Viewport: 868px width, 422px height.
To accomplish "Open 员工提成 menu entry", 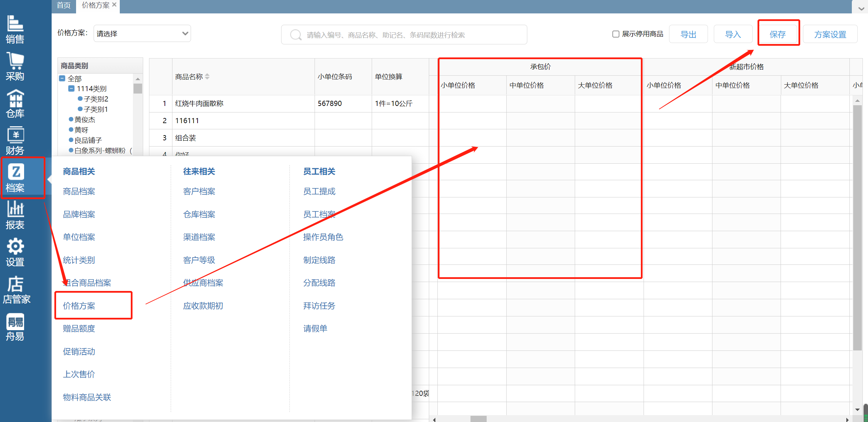I will point(319,191).
